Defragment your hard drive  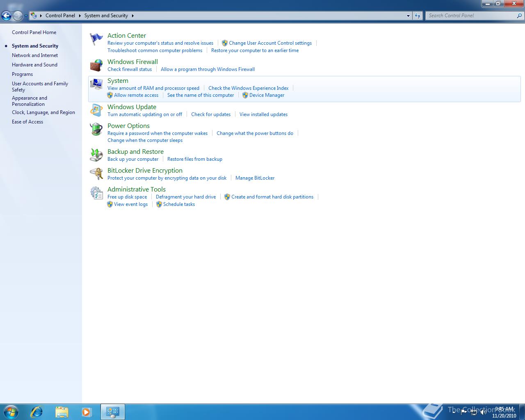point(186,197)
